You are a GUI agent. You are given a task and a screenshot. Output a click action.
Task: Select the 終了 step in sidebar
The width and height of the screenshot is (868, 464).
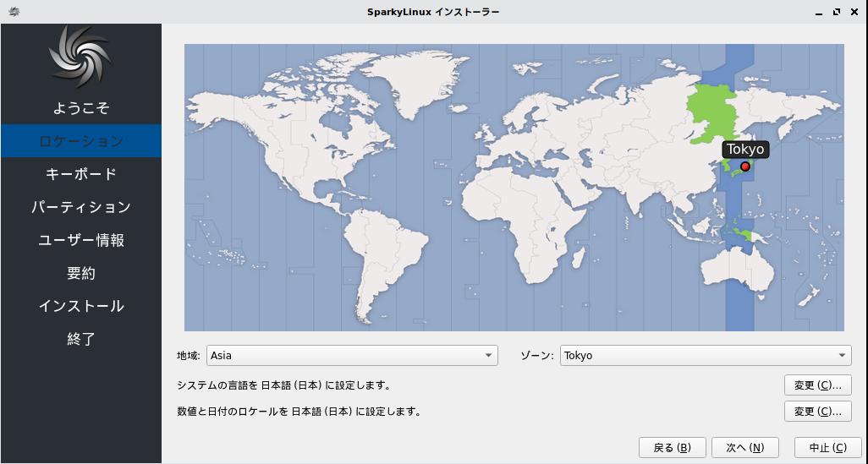pos(81,339)
